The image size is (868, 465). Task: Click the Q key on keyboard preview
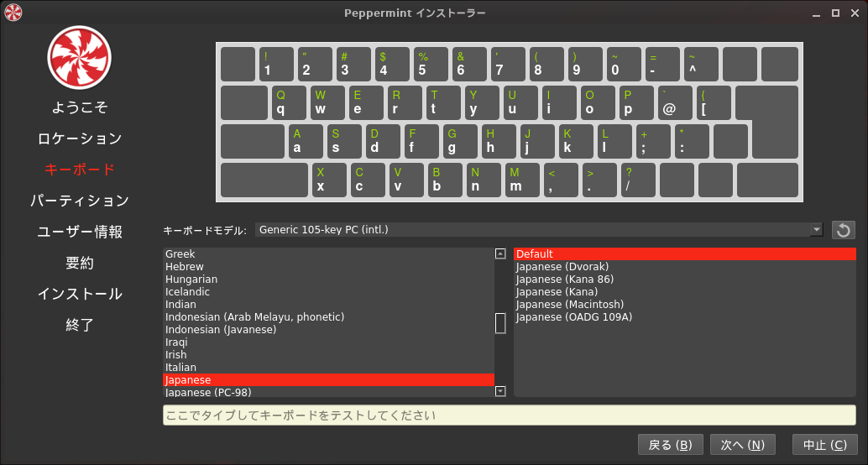click(x=289, y=103)
